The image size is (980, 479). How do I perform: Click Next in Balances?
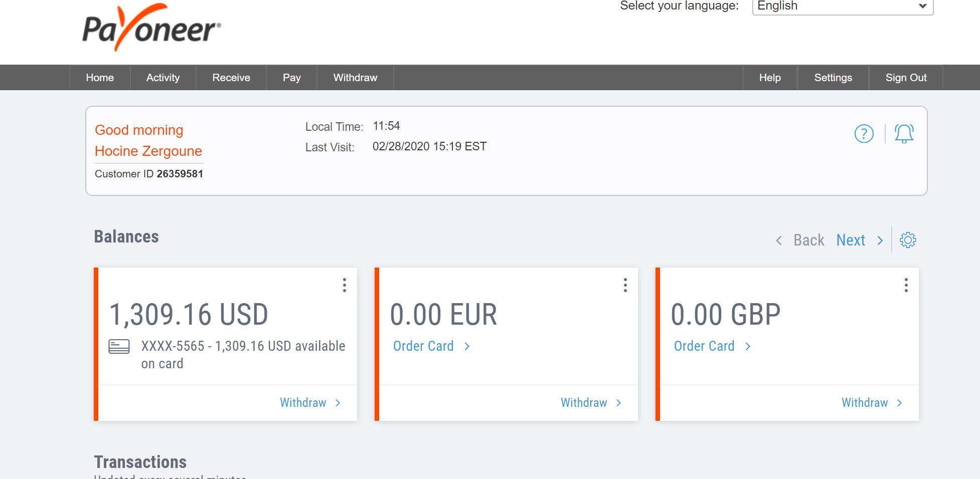click(851, 240)
